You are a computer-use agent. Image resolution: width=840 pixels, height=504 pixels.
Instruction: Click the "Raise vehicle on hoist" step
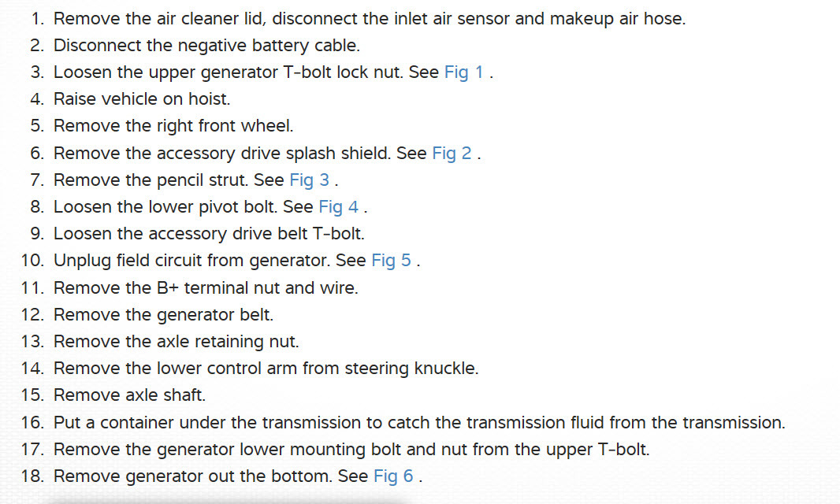coord(141,99)
